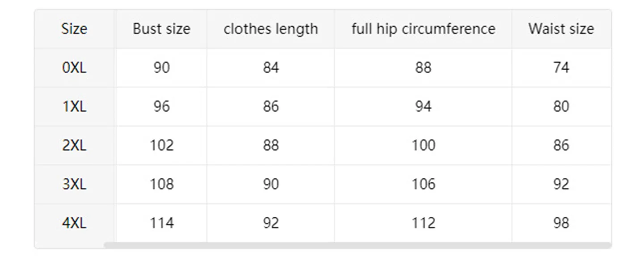Viewport: 644px width, 257px height.
Task: Click the 4XL waist size value 98
Action: [561, 223]
